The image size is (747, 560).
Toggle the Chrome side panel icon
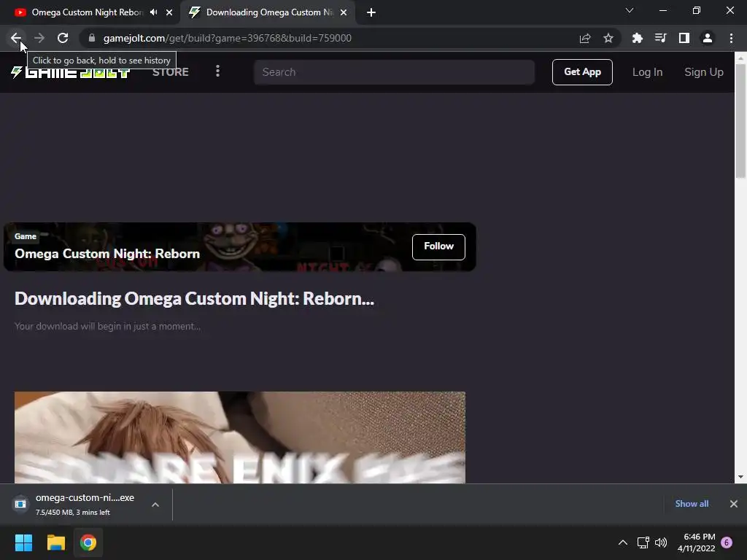point(684,38)
